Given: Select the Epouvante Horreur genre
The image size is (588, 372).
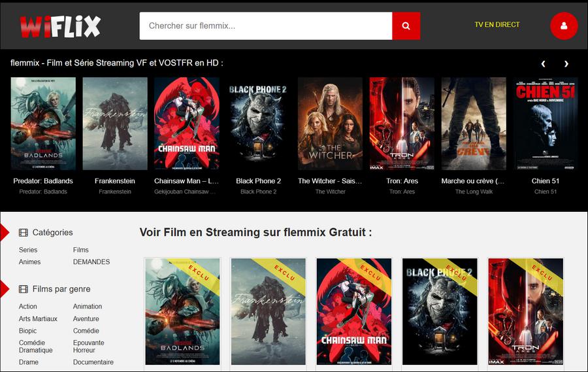Looking at the screenshot, I should coord(88,347).
